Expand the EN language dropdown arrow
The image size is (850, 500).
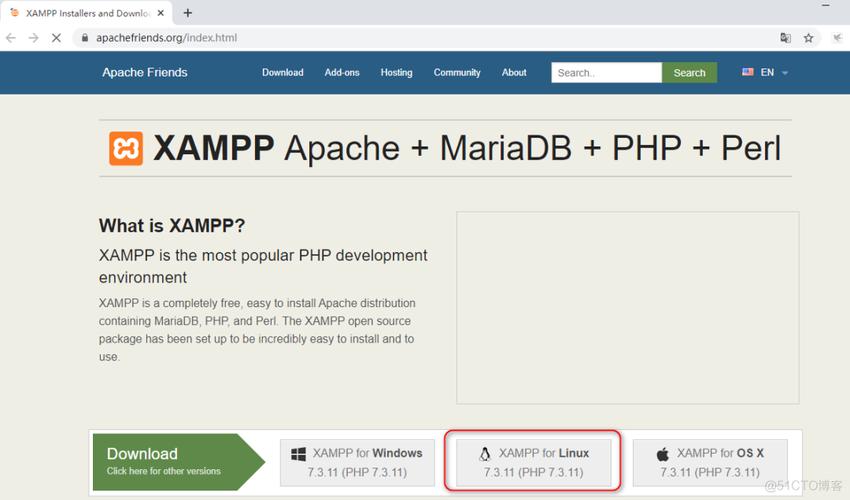784,73
